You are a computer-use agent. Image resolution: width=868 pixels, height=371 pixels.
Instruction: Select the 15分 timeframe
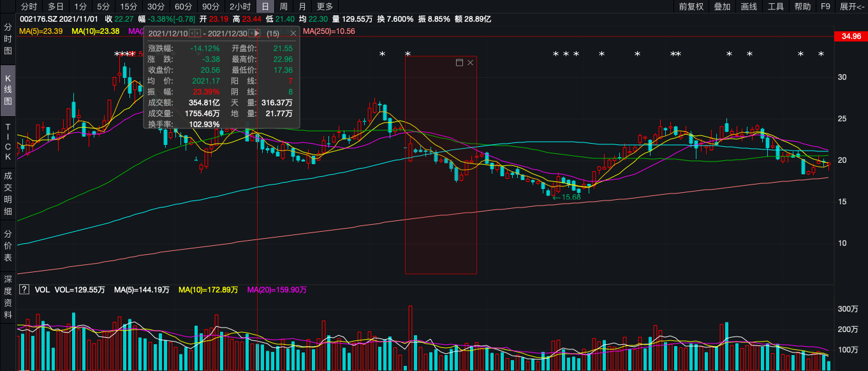tap(129, 6)
